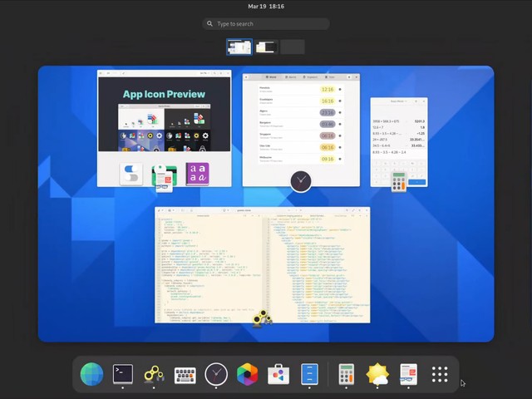Open the blue file cabinet dock icon

[x=309, y=374]
